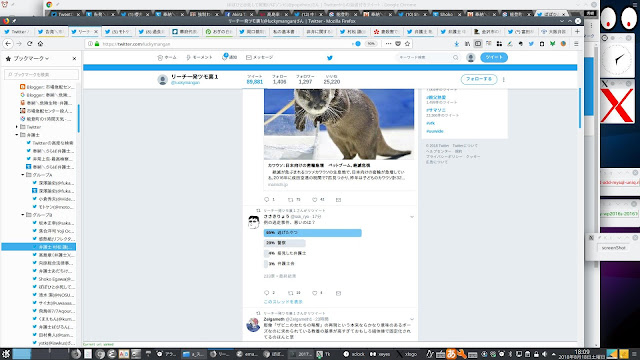
Task: Collapse the グループA bookmark folder
Action: tap(23, 175)
